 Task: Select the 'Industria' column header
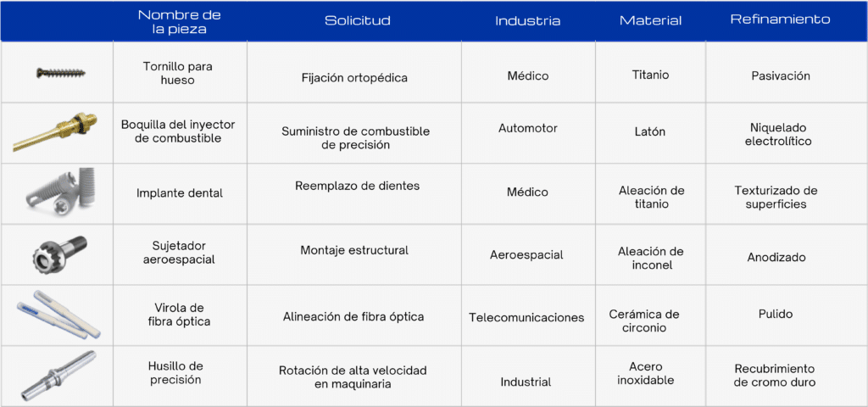point(527,21)
